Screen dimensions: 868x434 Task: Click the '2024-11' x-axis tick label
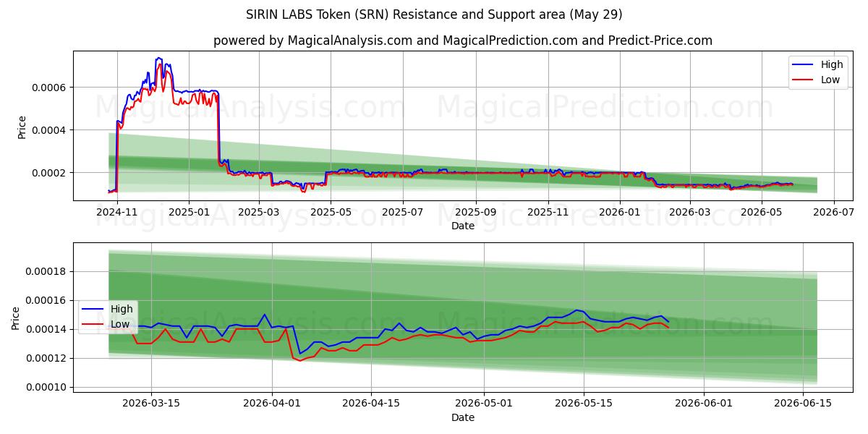click(x=116, y=212)
